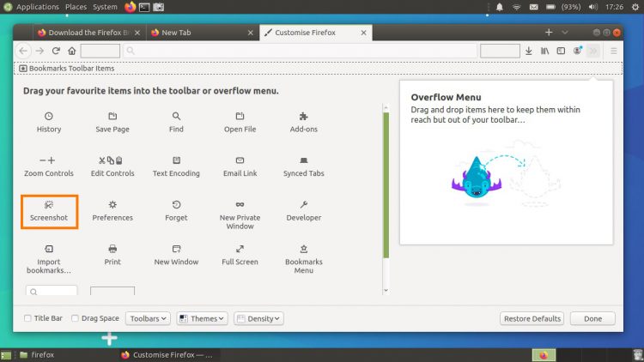Click the Forward arrow button
644x362 pixels.
(39, 51)
